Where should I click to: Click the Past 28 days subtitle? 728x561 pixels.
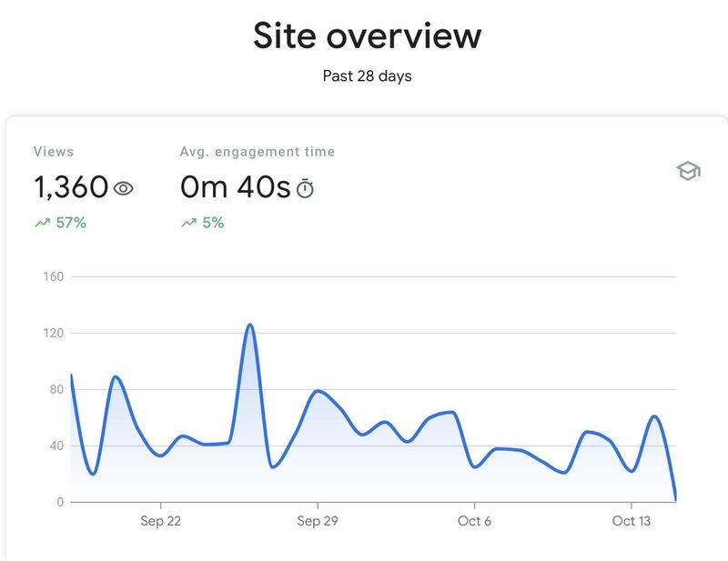pos(367,76)
